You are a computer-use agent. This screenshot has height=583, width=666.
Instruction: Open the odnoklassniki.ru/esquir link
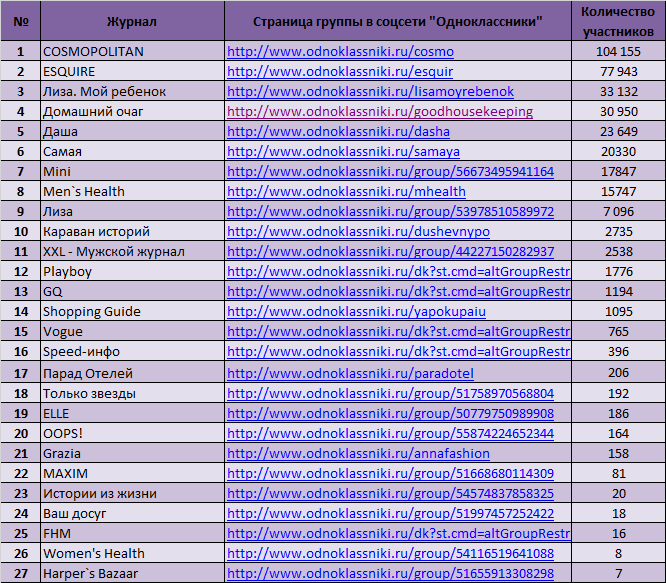coord(340,72)
